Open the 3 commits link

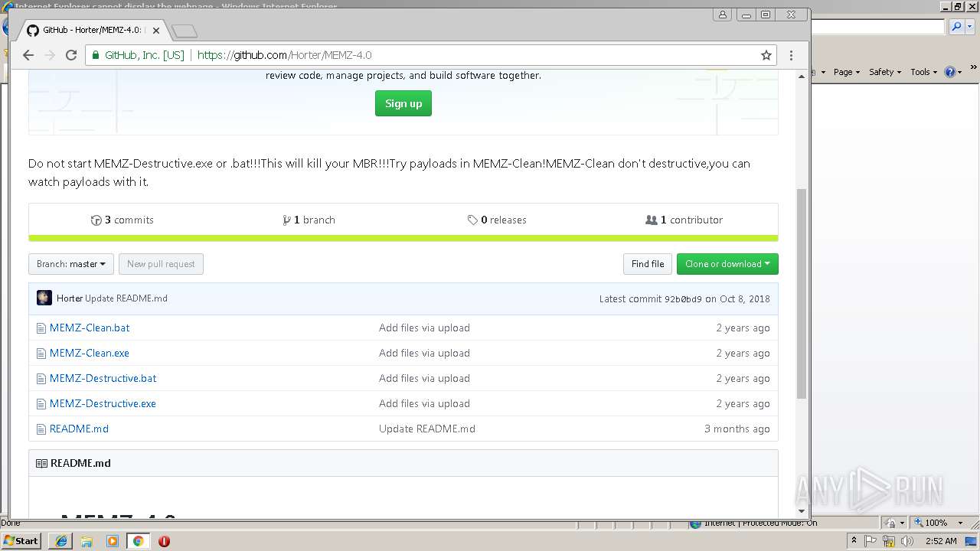pyautogui.click(x=122, y=220)
